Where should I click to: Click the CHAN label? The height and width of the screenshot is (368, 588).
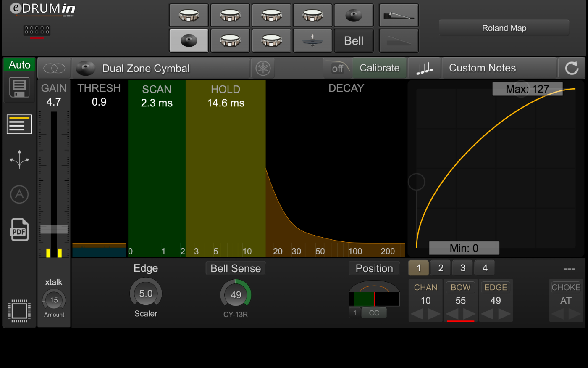click(425, 287)
